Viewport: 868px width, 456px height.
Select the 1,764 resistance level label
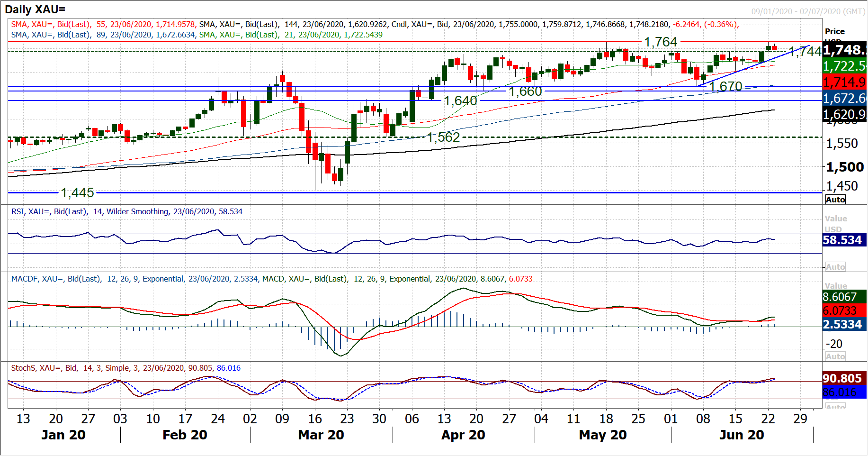(661, 42)
